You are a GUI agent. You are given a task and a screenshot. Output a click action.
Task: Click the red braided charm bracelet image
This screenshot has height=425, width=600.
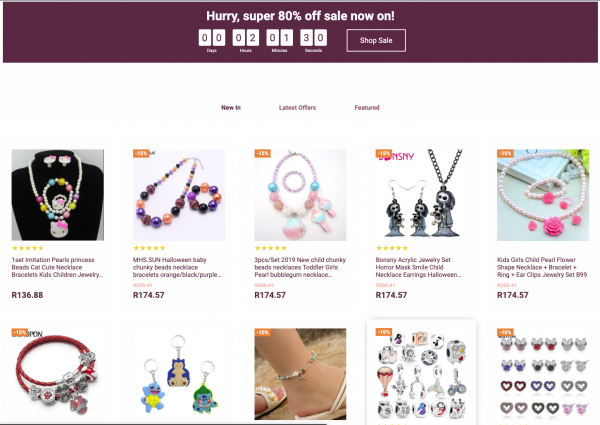tap(57, 374)
